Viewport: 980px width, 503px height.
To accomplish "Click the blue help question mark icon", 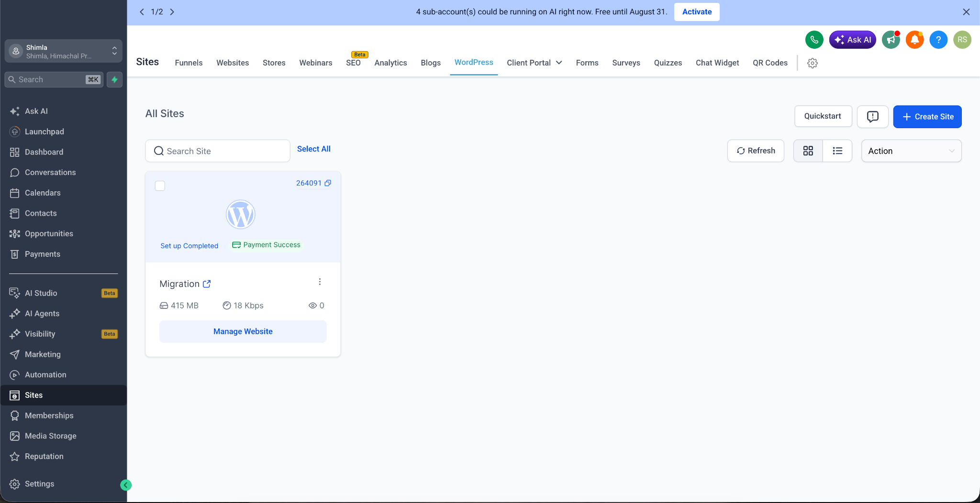I will [938, 40].
